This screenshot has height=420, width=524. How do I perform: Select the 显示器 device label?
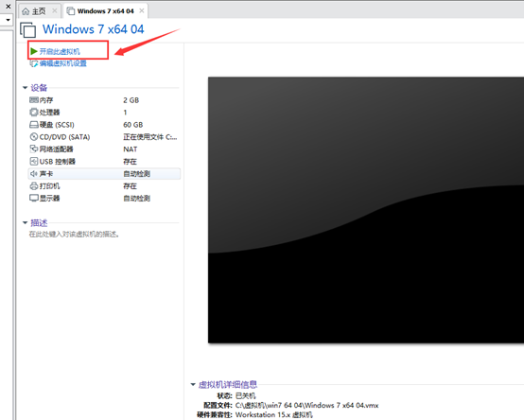pos(49,198)
